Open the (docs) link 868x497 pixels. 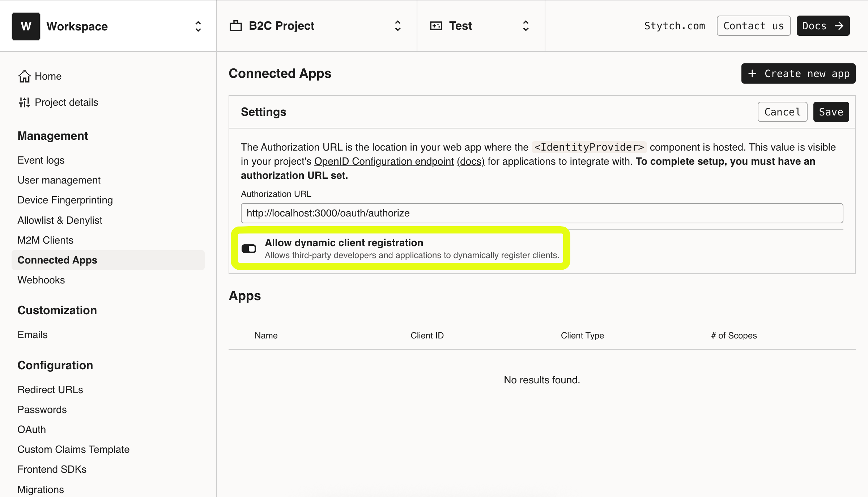[x=471, y=161]
